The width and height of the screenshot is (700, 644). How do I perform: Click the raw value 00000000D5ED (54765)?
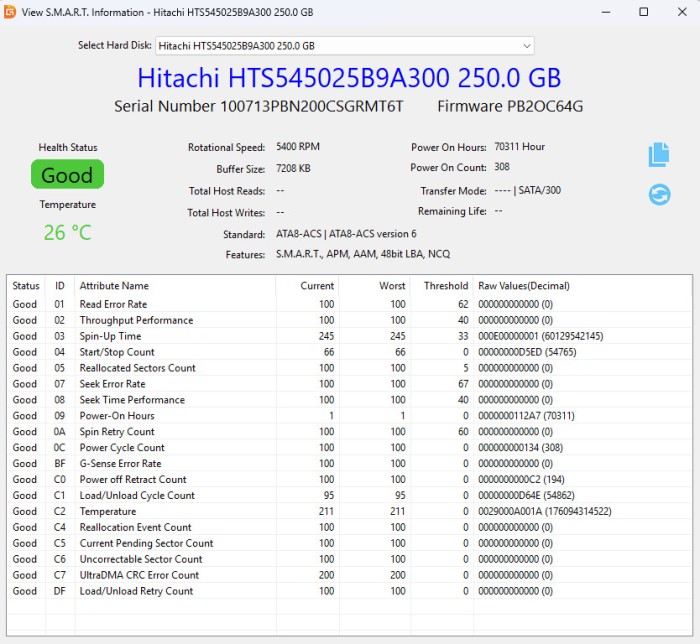[527, 352]
